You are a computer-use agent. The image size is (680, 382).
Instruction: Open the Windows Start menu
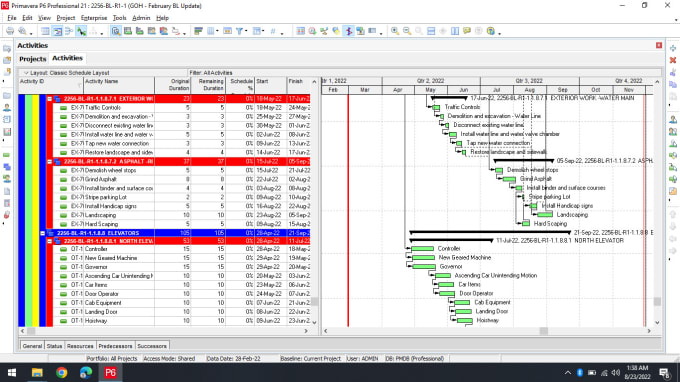[x=12, y=372]
